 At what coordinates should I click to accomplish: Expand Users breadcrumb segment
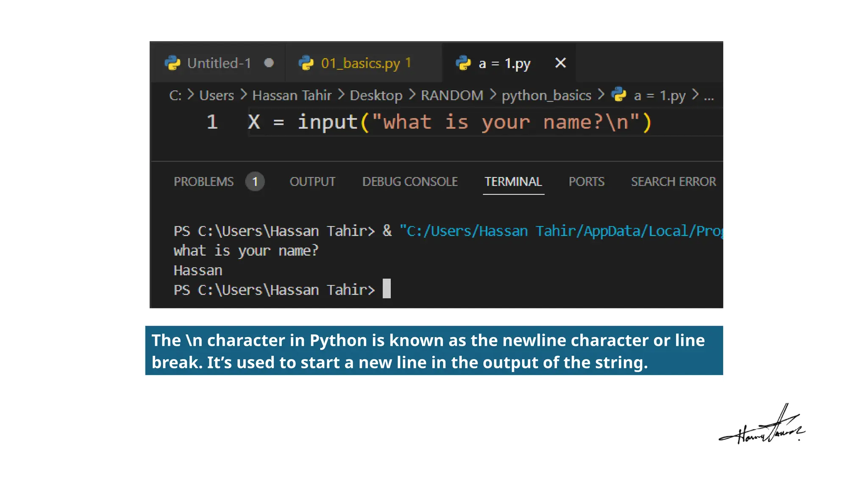(217, 95)
